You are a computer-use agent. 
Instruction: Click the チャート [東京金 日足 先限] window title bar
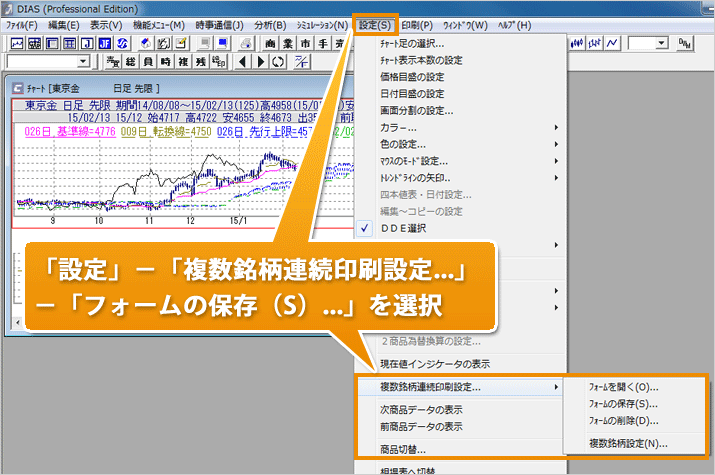click(150, 88)
